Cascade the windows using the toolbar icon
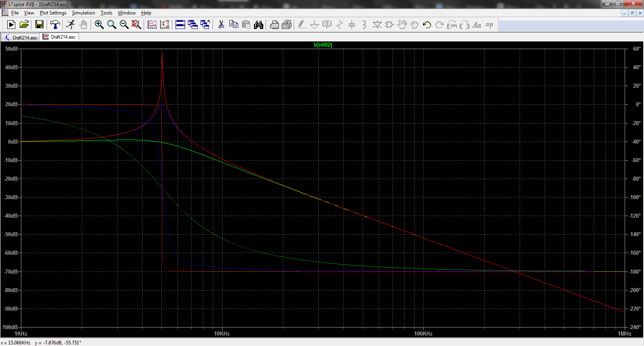This screenshot has height=346, width=644. pyautogui.click(x=193, y=25)
